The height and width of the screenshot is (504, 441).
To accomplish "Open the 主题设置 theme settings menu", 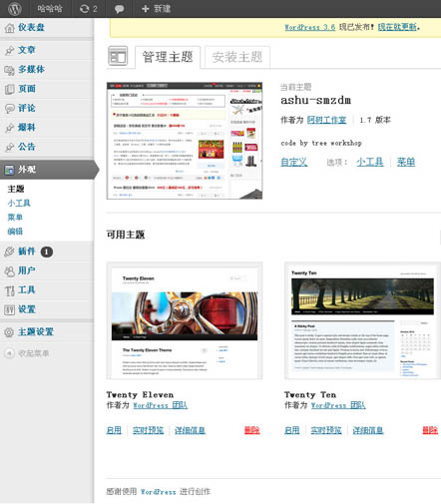I will click(36, 331).
